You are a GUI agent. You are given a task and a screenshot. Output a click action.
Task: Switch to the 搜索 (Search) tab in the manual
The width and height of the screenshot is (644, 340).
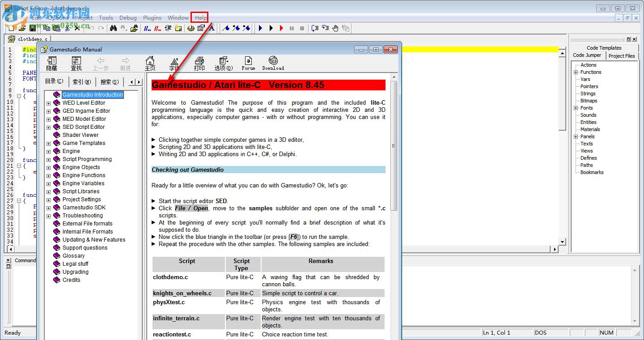(x=110, y=82)
